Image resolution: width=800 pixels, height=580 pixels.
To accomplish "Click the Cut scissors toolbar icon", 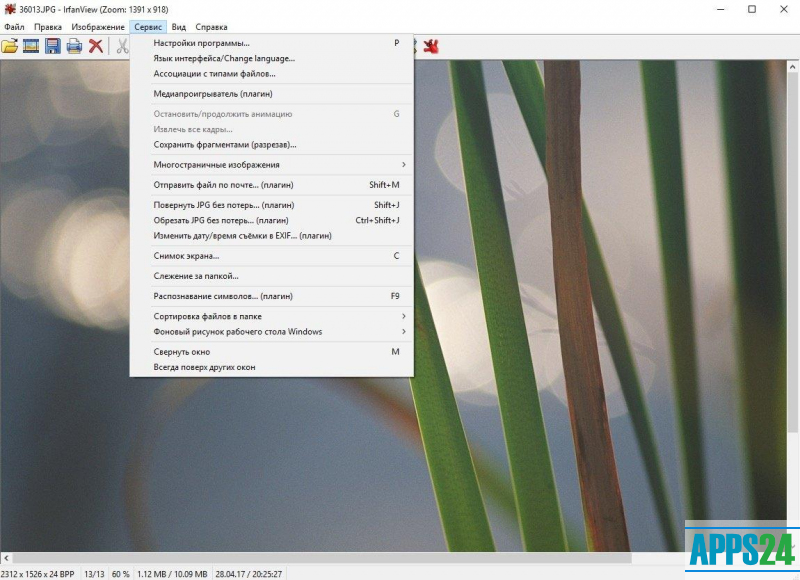I will tap(122, 46).
